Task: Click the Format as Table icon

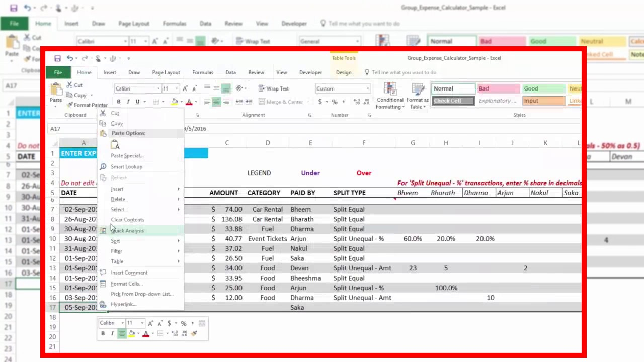Action: click(417, 96)
